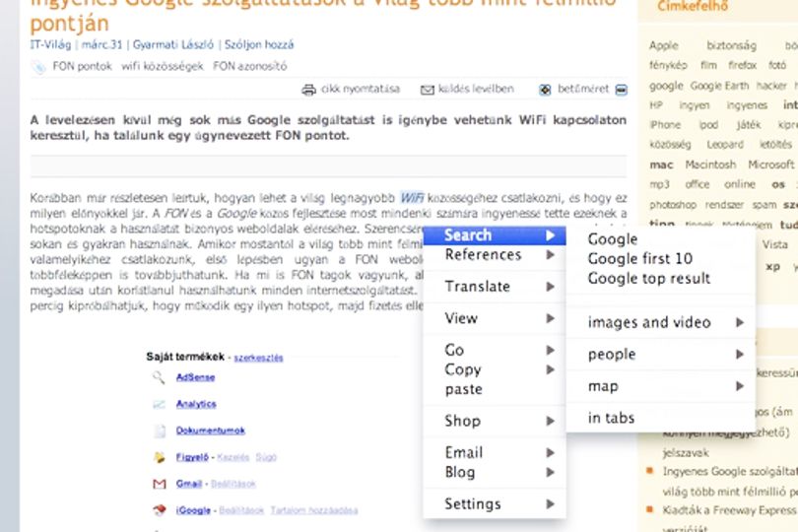Click the betűméret increase icon on the left
The width and height of the screenshot is (798, 532).
coord(545,90)
